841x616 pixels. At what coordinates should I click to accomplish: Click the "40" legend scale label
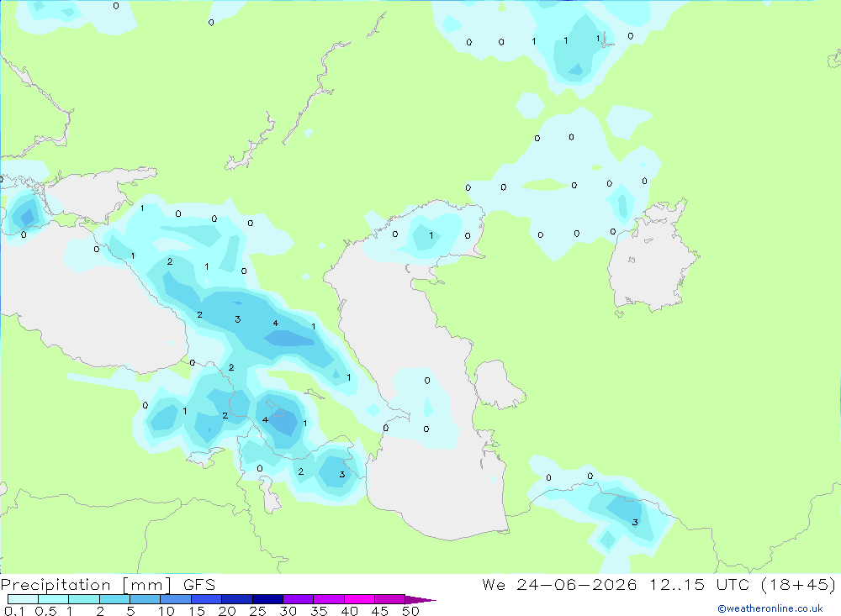click(350, 611)
